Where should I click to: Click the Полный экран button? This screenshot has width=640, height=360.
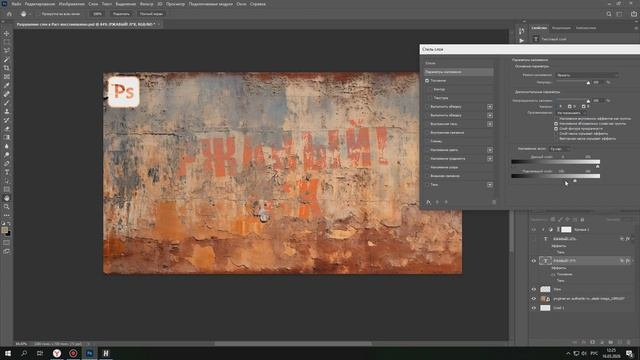click(x=151, y=14)
